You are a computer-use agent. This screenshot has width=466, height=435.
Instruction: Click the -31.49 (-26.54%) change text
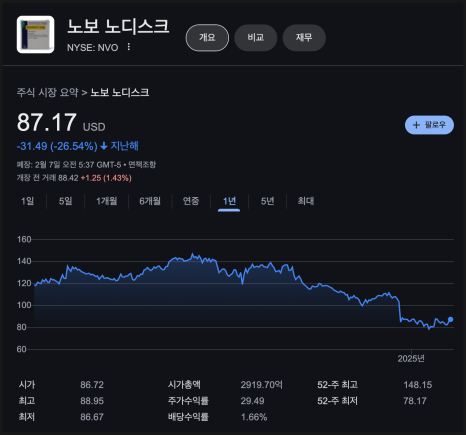pyautogui.click(x=57, y=146)
